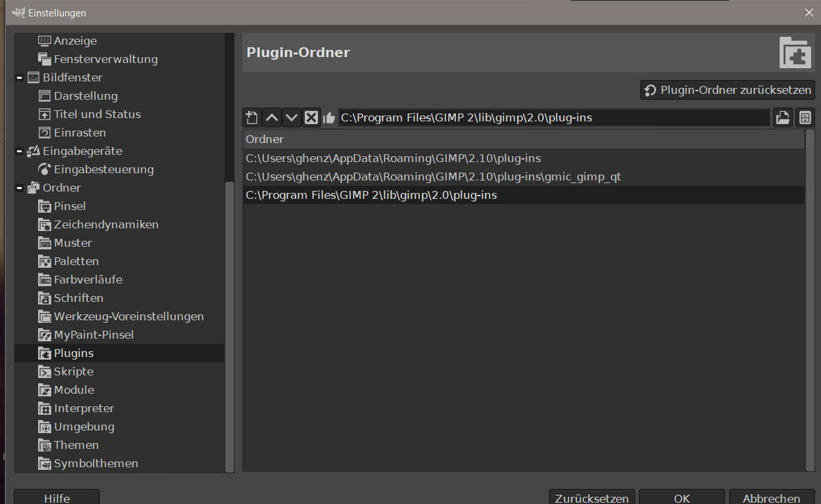Viewport: 821px width, 504px height.
Task: Select Bildfenster in settings tree
Action: [72, 77]
